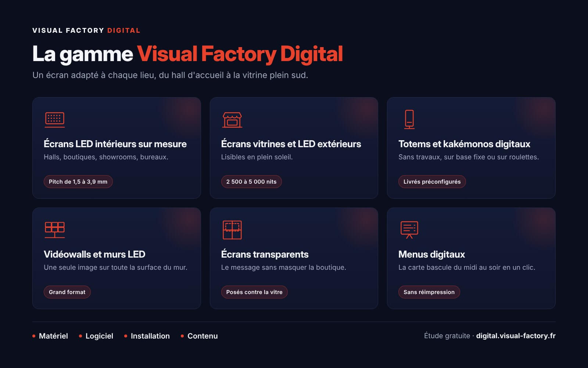
Task: Select the 'Posés contre la vitre' badge
Action: (x=254, y=292)
